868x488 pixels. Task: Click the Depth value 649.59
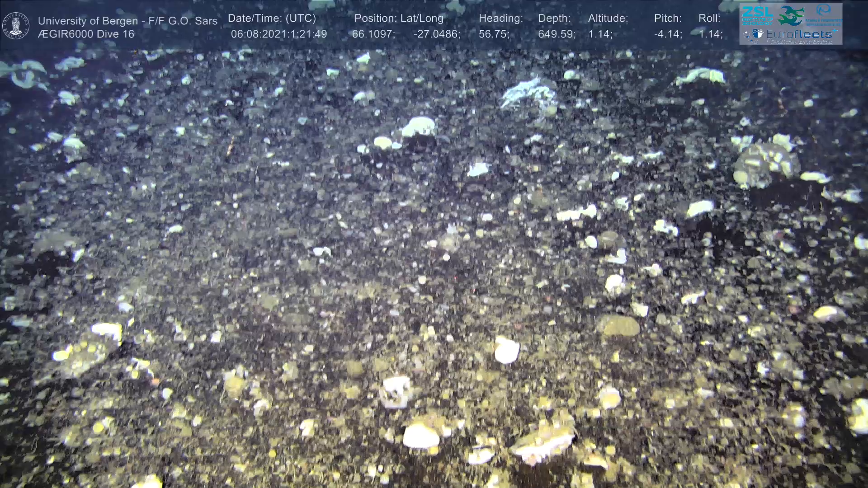click(556, 34)
